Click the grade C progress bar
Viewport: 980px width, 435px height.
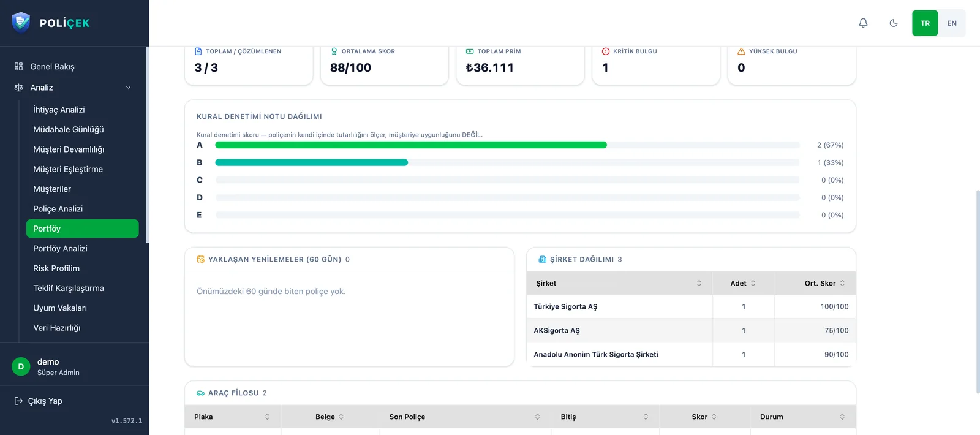point(507,180)
